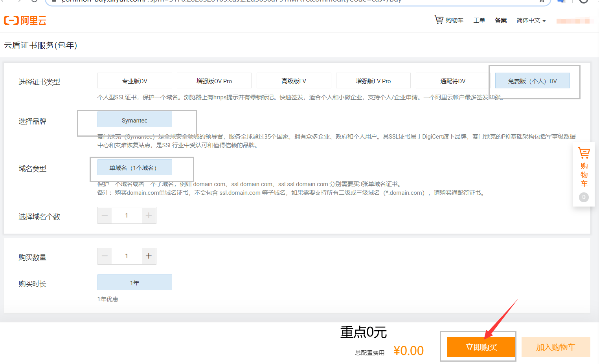This screenshot has height=364, width=599.
Task: Click the 加入购物车 button
Action: pos(556,347)
